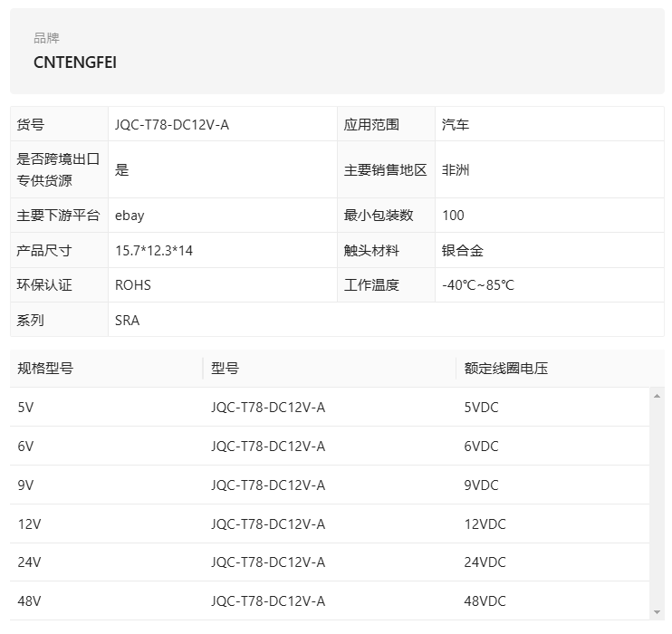Select the 12V specification row

(330, 524)
